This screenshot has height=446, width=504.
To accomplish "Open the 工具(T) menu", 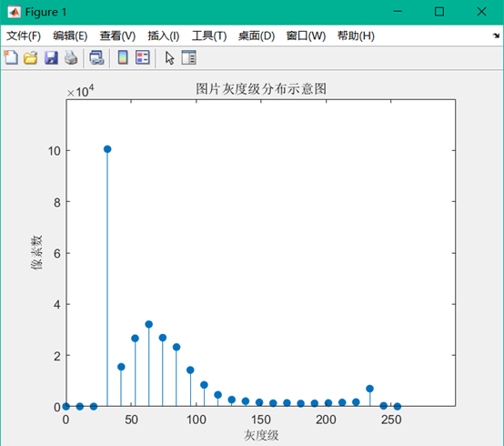I will (x=209, y=35).
